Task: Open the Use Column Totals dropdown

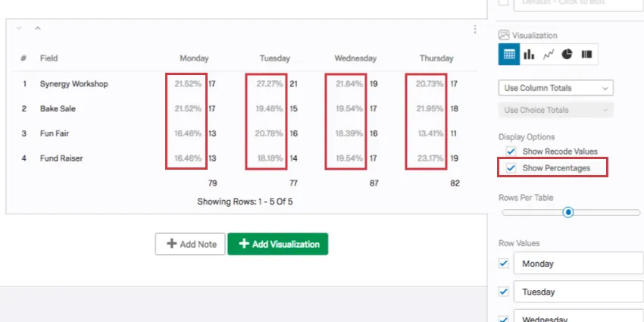Action: 555,88
